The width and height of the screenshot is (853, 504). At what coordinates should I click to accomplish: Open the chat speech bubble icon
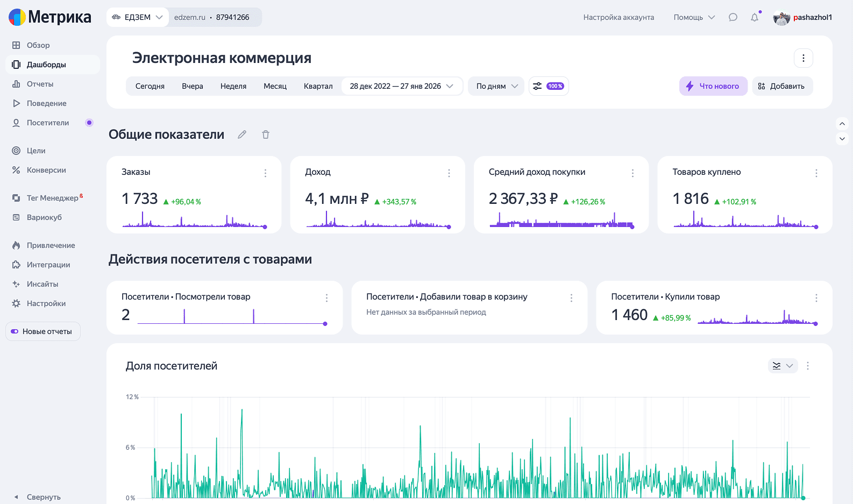[733, 17]
